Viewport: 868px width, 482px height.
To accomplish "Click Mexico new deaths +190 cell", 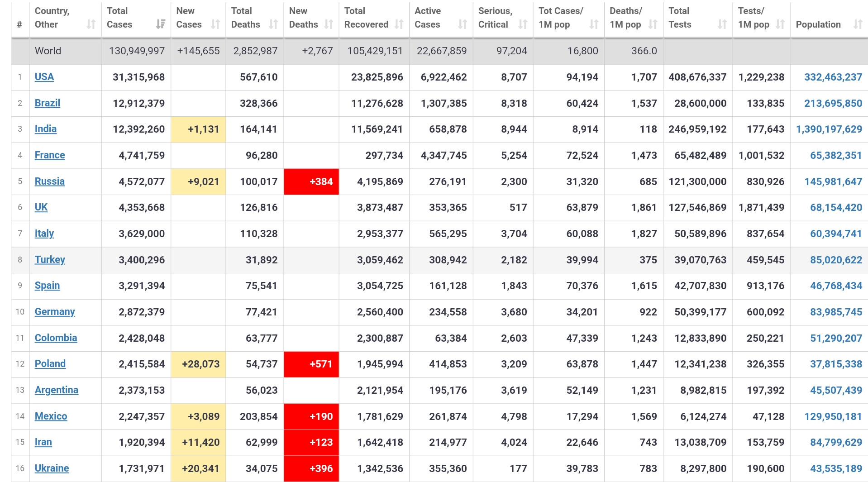I will 311,417.
